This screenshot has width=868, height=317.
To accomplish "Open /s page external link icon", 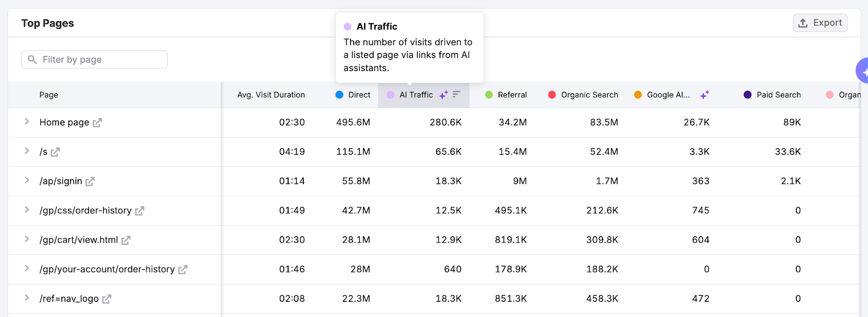I will [x=55, y=152].
